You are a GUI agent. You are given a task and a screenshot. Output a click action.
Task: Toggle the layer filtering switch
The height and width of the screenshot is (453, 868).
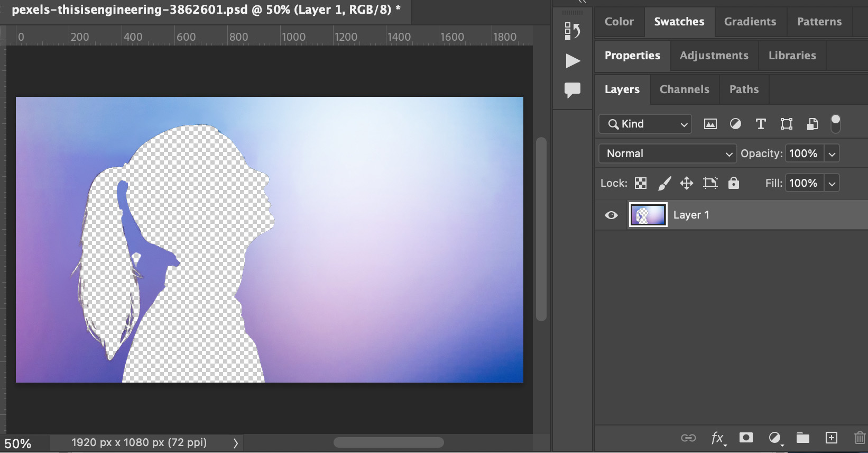(x=835, y=124)
